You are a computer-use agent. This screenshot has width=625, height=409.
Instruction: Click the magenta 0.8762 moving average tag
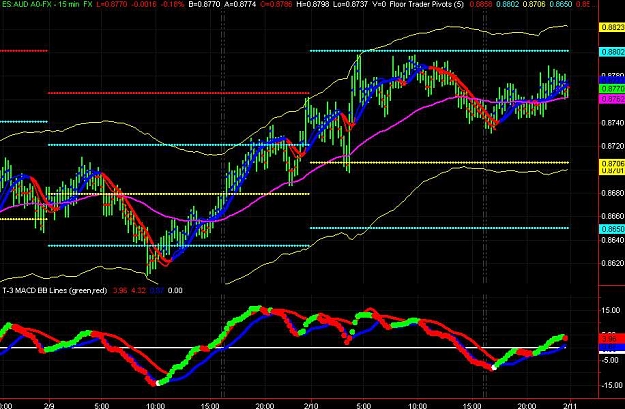pos(612,99)
